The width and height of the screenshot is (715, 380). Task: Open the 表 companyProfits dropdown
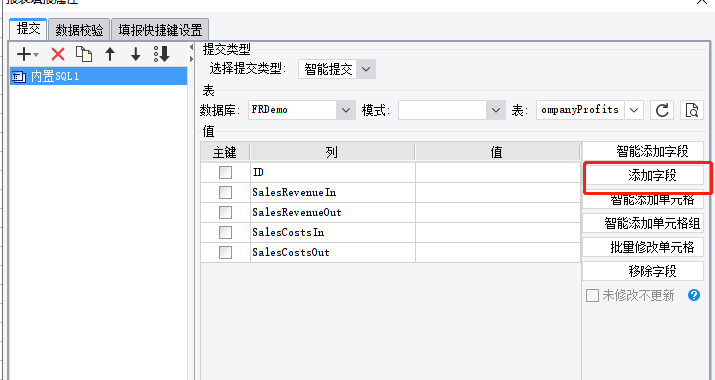point(634,110)
